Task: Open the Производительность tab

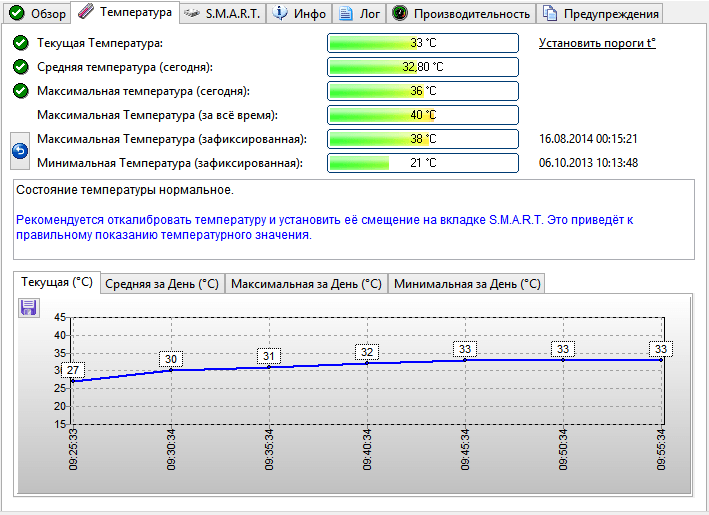Action: point(461,14)
